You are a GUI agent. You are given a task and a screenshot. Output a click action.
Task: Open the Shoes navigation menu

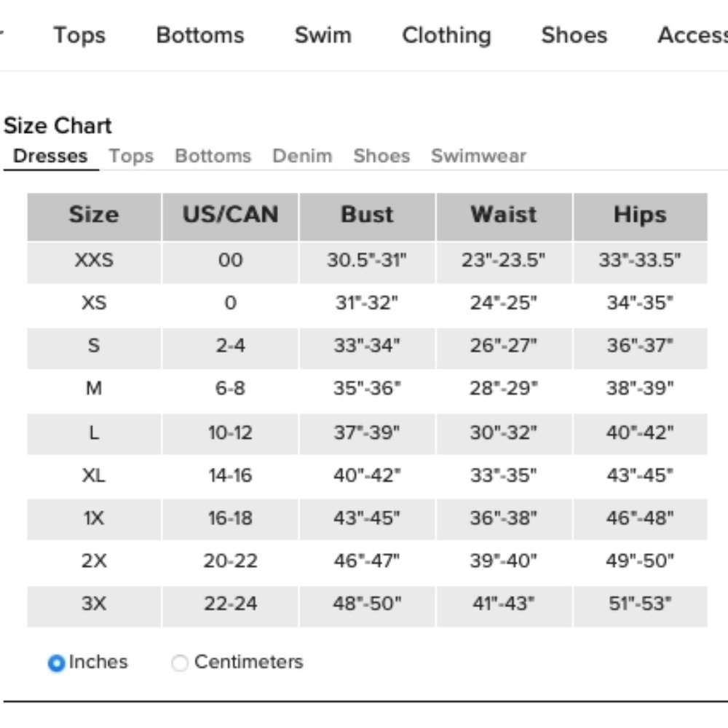pos(574,35)
